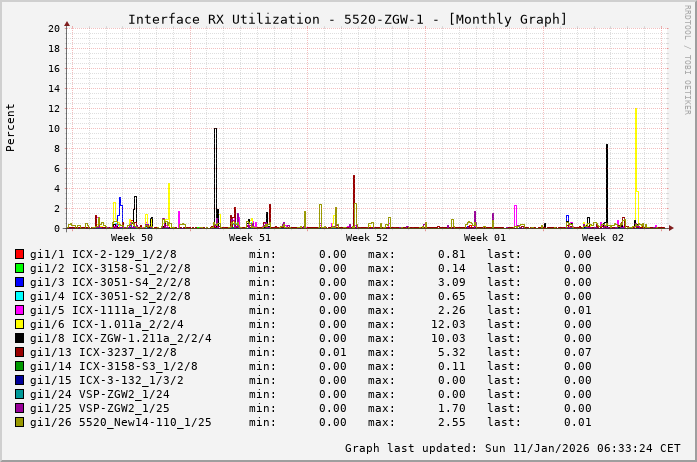Click the Graph last updated timestamp
Viewport: 697px width, 462px height.
pyautogui.click(x=512, y=448)
